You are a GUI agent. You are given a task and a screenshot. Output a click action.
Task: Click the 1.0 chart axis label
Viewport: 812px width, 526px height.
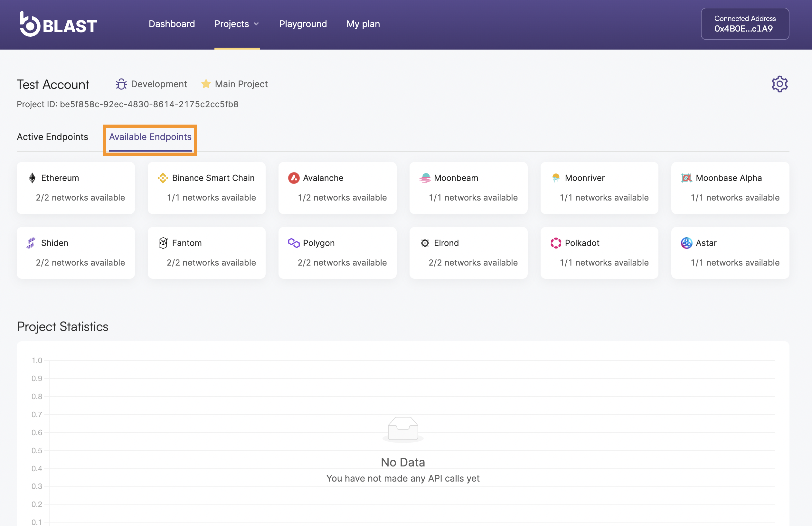pos(37,360)
